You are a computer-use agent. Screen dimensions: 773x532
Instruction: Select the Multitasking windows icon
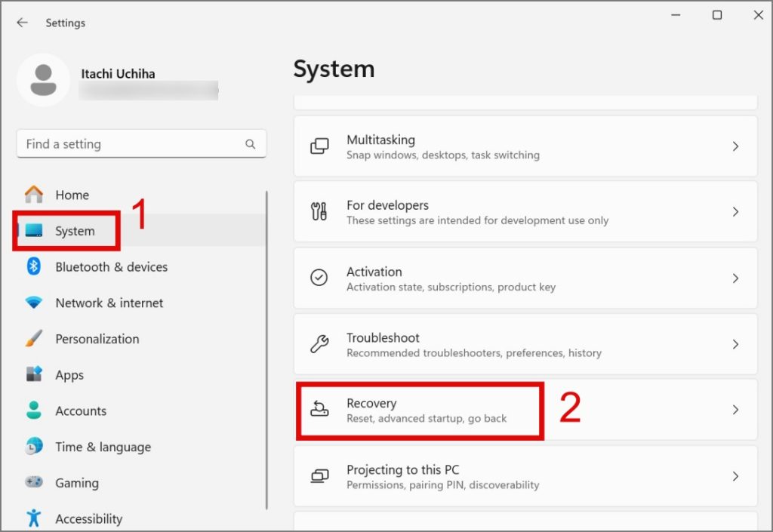click(320, 146)
